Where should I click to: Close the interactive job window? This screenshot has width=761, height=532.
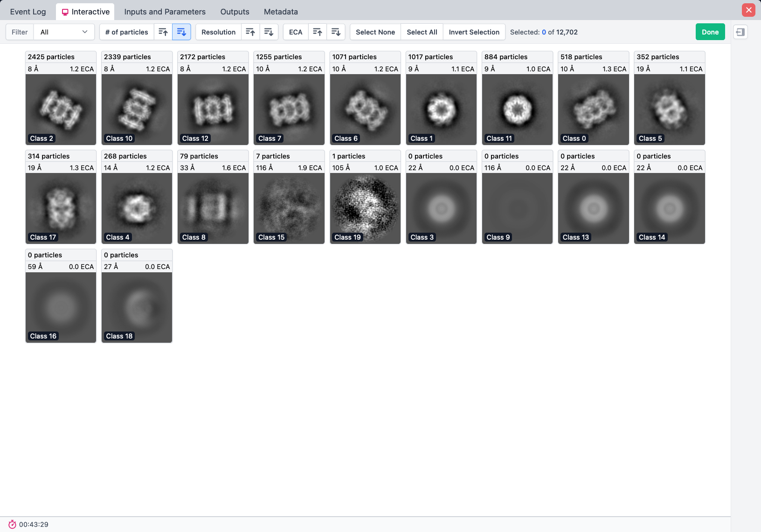point(748,10)
